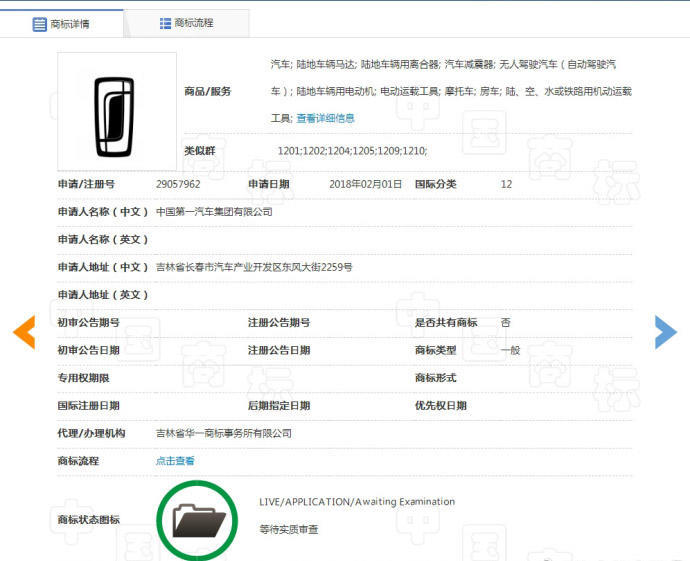Image resolution: width=690 pixels, height=561 pixels.
Task: Click the 商标状态图标 label
Action: [88, 520]
